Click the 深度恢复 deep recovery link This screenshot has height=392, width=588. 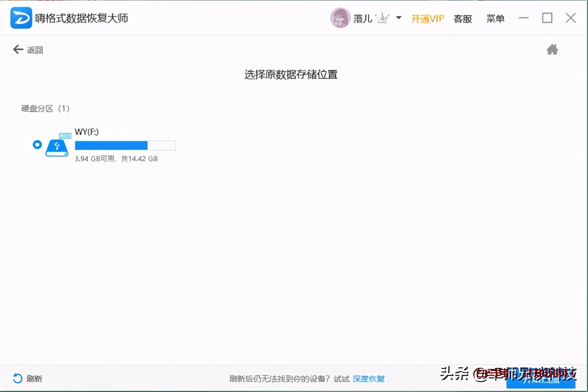coord(368,379)
